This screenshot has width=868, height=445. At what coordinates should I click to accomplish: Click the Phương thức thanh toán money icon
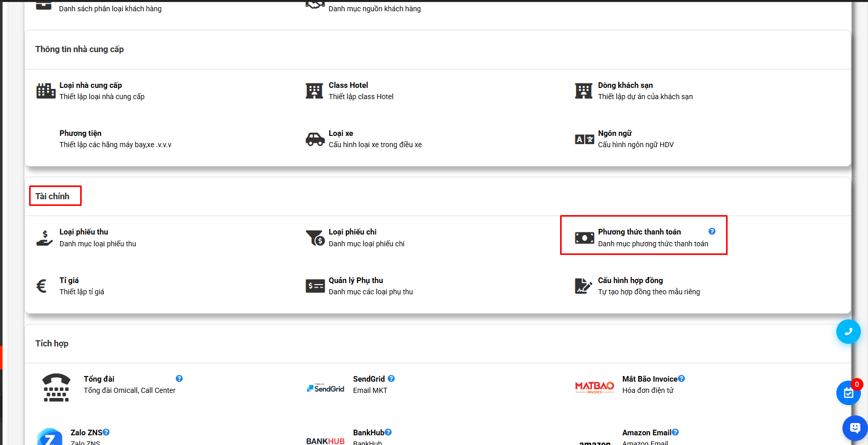584,238
